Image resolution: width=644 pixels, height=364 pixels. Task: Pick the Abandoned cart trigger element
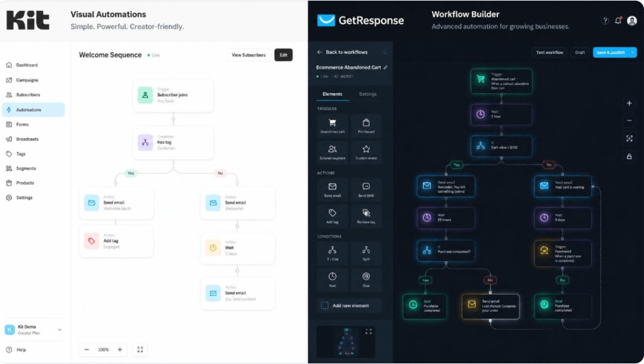[x=332, y=126]
